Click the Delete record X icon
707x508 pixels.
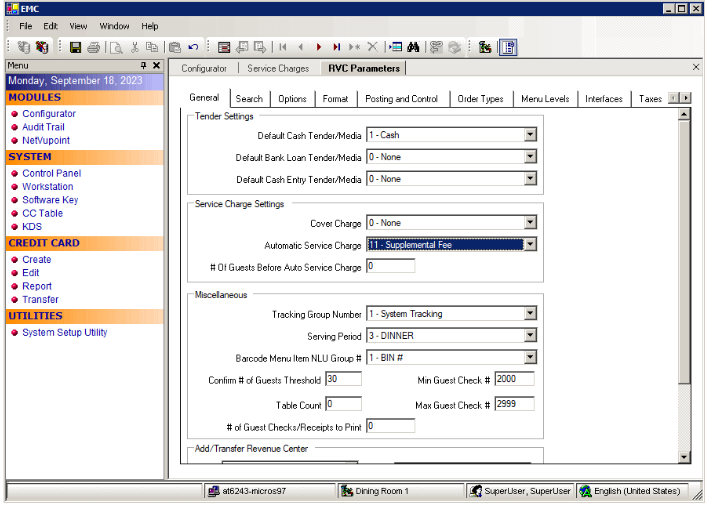[x=373, y=47]
